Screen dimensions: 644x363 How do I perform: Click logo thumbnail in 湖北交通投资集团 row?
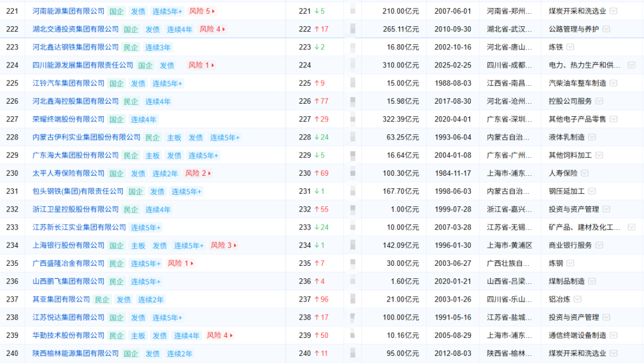pyautogui.click(x=353, y=29)
